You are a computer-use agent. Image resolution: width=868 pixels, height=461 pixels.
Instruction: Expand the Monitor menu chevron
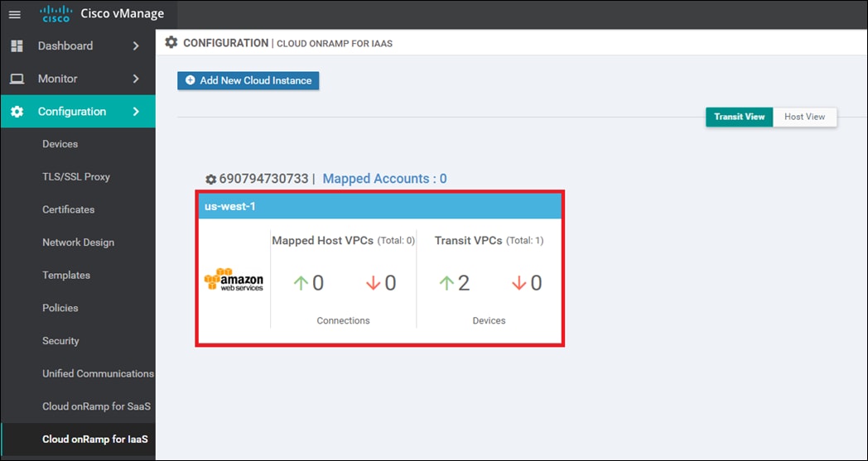[x=136, y=79]
